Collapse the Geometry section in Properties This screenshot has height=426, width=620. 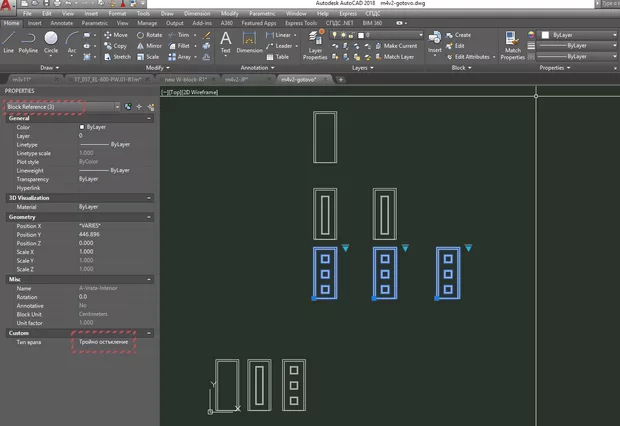point(148,216)
